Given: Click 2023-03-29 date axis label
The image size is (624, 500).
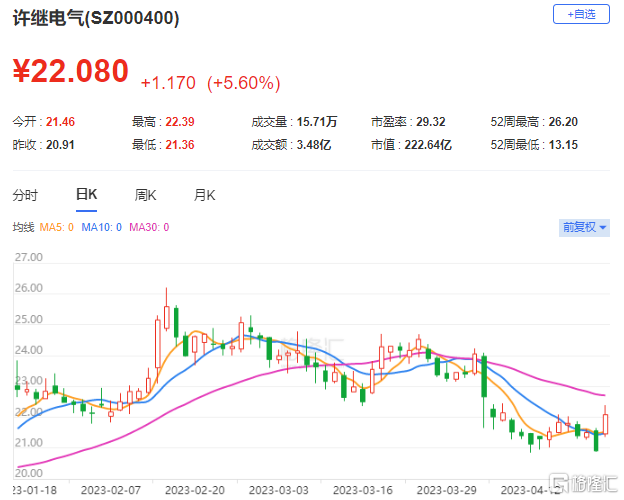Looking at the screenshot, I should [447, 490].
